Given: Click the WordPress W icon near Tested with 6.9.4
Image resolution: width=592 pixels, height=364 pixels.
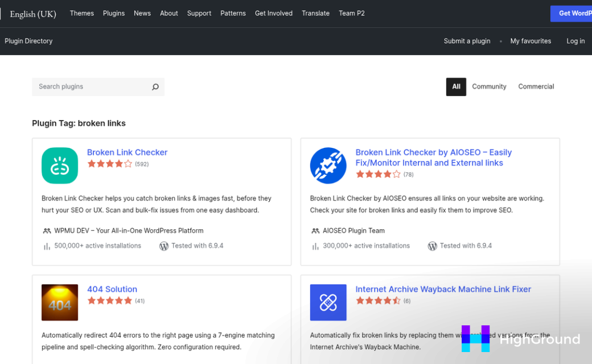Looking at the screenshot, I should pyautogui.click(x=164, y=246).
